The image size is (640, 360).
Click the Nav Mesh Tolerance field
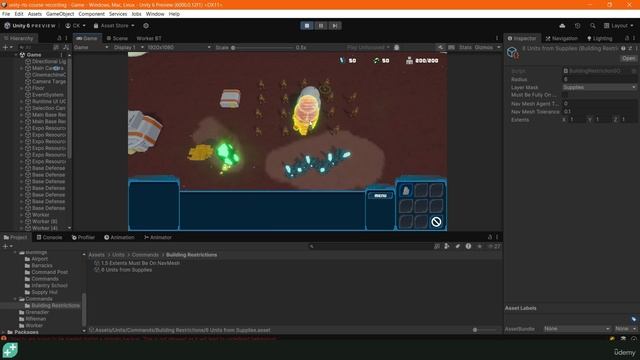pyautogui.click(x=599, y=111)
